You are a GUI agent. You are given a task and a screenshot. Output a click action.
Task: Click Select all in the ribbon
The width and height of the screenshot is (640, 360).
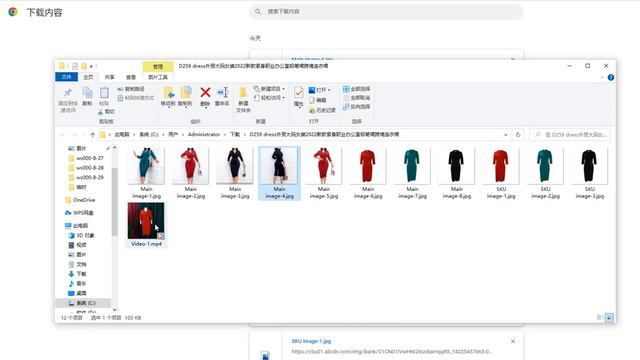pyautogui.click(x=356, y=89)
